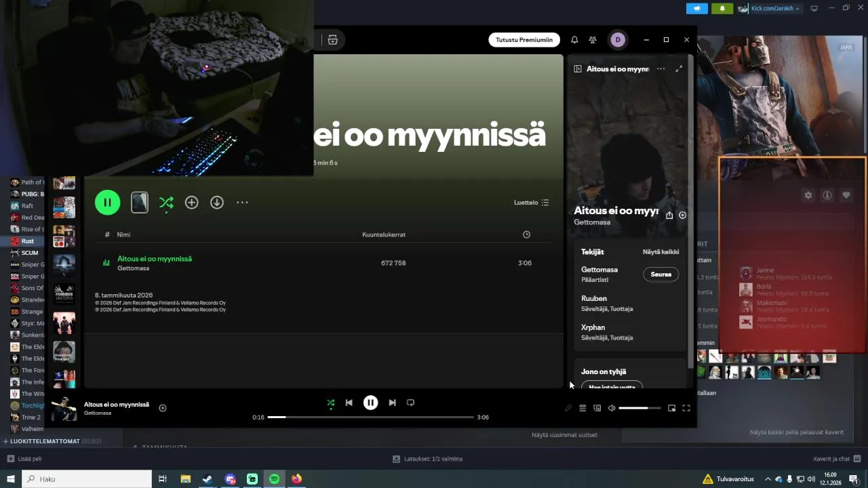Image resolution: width=868 pixels, height=488 pixels.
Task: Share the song from now playing panel
Action: click(669, 215)
